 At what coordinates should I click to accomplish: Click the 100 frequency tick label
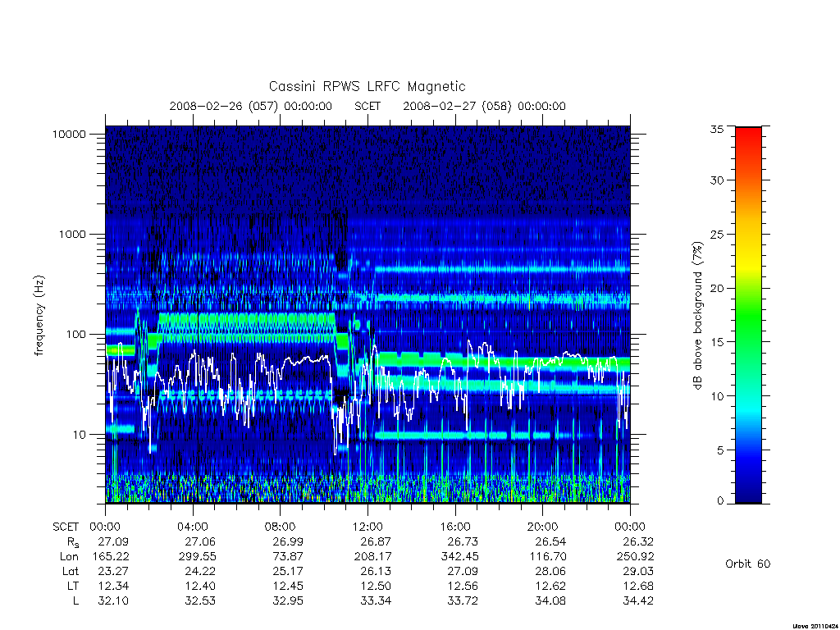coord(76,335)
